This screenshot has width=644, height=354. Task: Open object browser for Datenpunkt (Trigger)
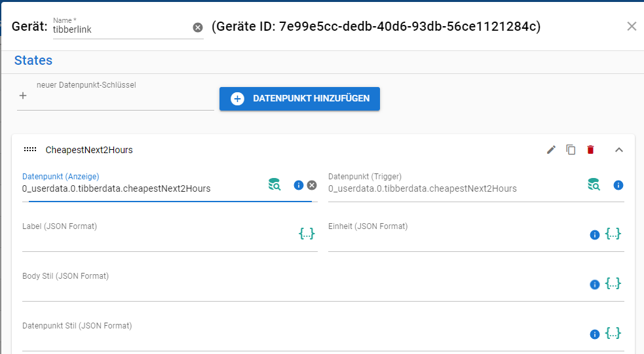click(594, 185)
